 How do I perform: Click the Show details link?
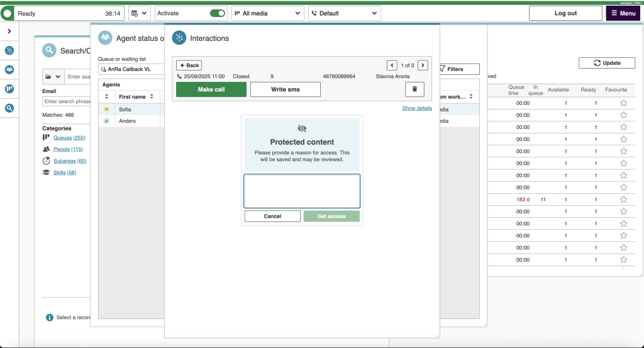[417, 108]
